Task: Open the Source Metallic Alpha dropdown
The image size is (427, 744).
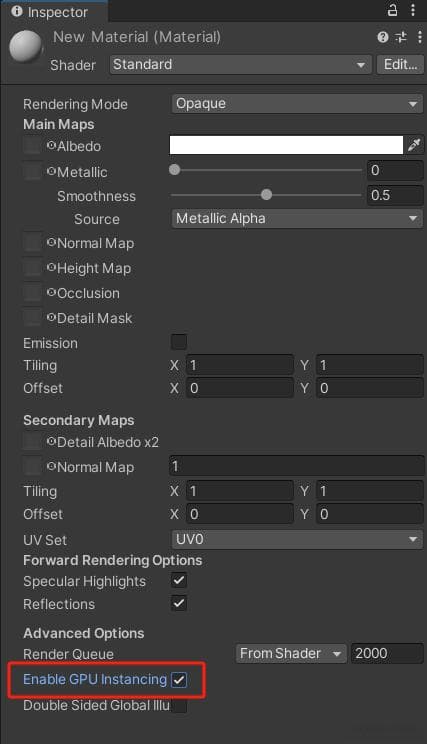Action: [297, 219]
